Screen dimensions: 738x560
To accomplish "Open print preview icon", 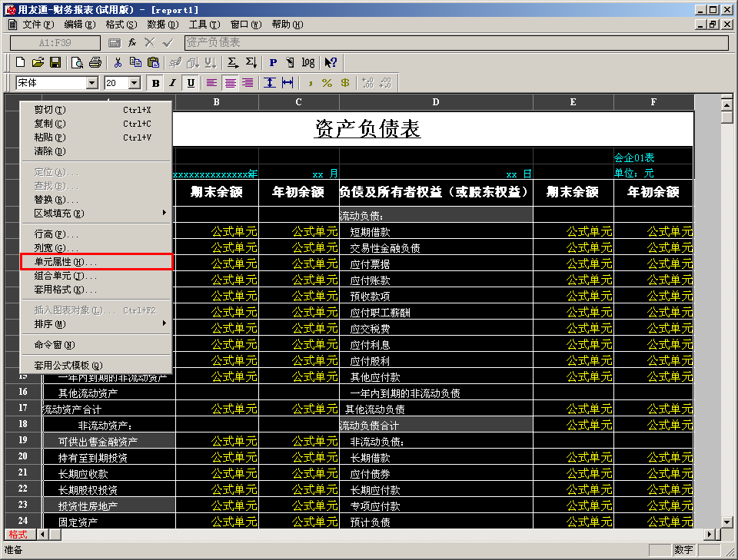I will point(77,62).
